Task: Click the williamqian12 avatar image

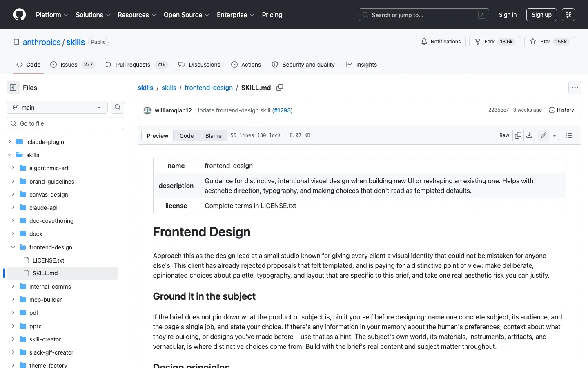Action: [147, 110]
